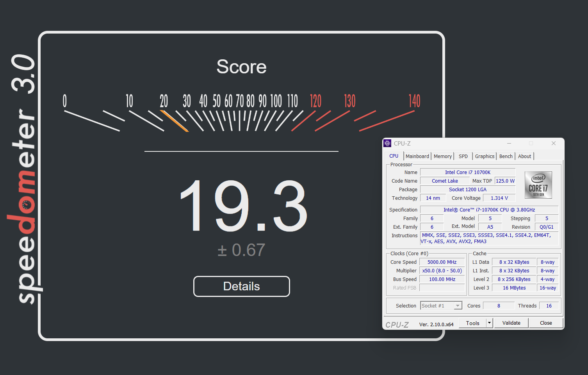
Task: Switch to the CPU tab in CPU-Z
Action: [394, 156]
